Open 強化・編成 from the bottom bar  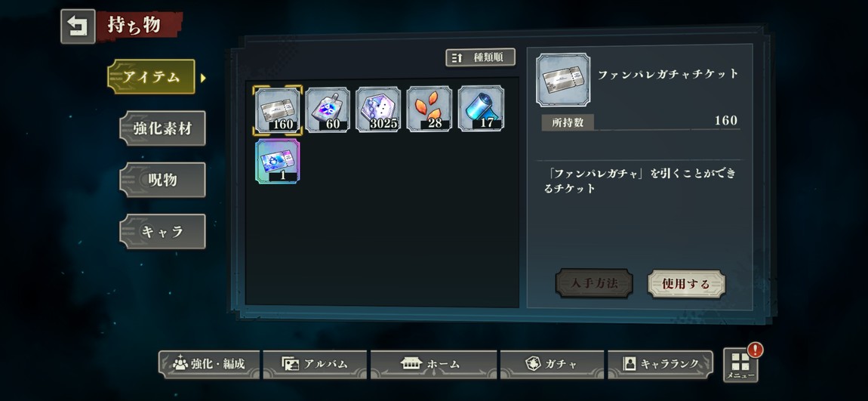tap(208, 365)
